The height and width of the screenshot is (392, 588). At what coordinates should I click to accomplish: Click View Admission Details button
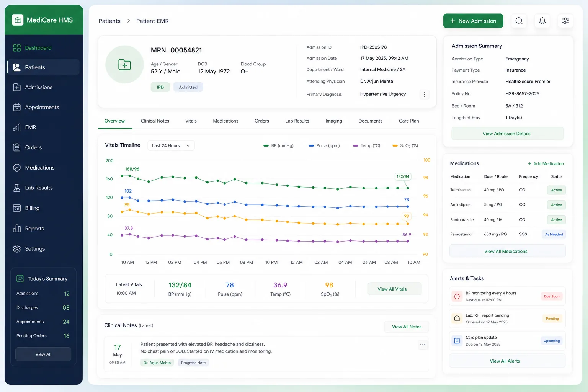507,134
